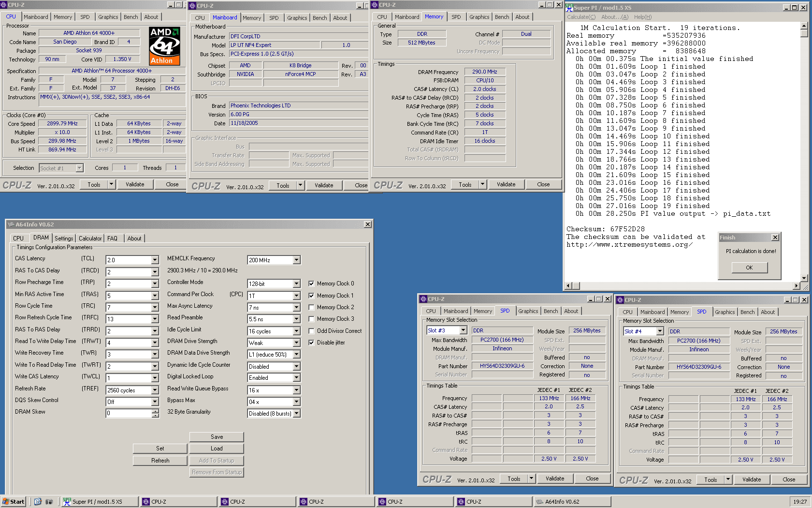Click the Load button in A64Info
Image resolution: width=812 pixels, height=508 pixels.
click(x=217, y=448)
